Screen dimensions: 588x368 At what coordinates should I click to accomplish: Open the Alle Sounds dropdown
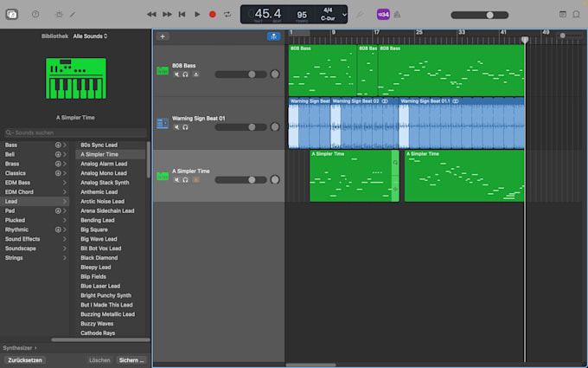(x=91, y=36)
